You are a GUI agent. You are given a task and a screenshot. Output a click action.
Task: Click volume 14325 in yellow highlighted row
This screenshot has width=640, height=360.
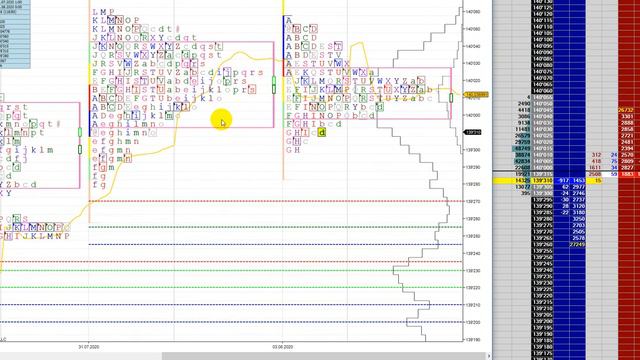pyautogui.click(x=522, y=180)
